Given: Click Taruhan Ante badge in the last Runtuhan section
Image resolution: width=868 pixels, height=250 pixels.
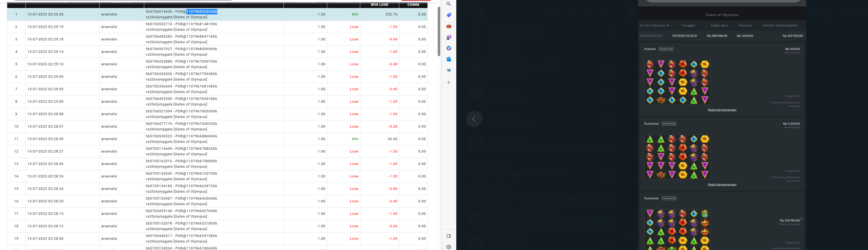Looking at the screenshot, I should click(x=669, y=199).
